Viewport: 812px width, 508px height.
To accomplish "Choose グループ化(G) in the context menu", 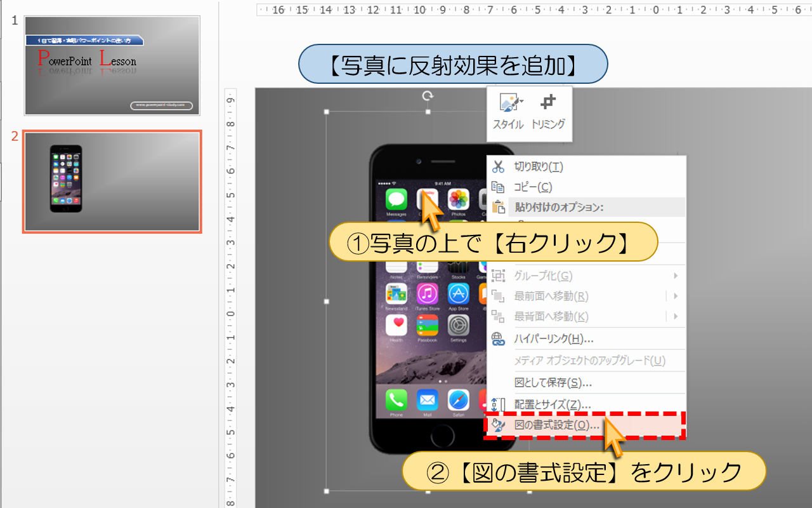I will (586, 276).
